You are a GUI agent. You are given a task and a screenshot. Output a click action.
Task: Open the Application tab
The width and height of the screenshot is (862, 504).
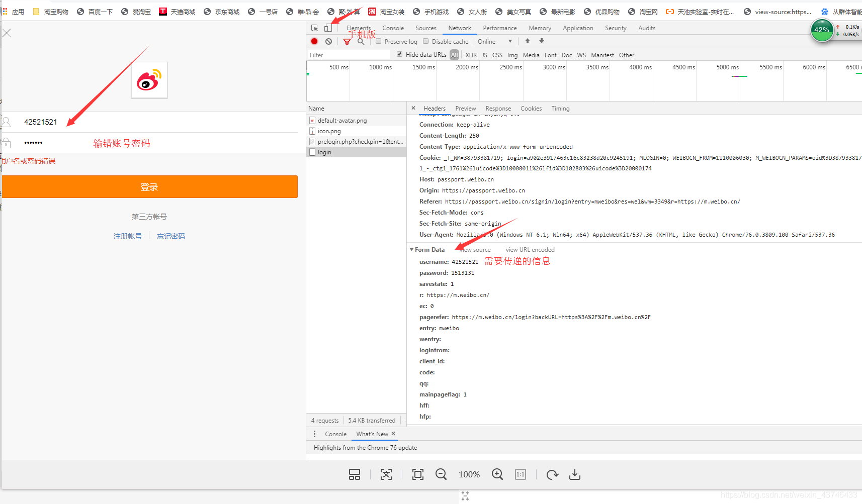click(578, 28)
